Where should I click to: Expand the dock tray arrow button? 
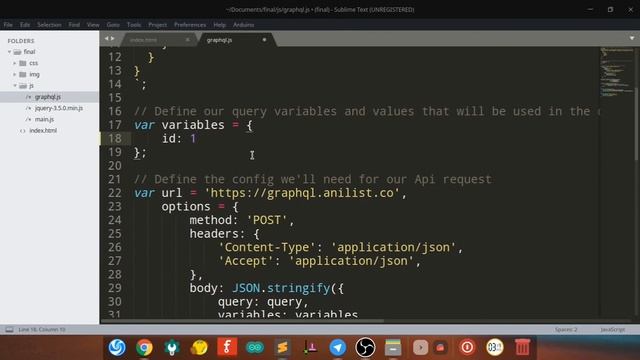(420, 347)
